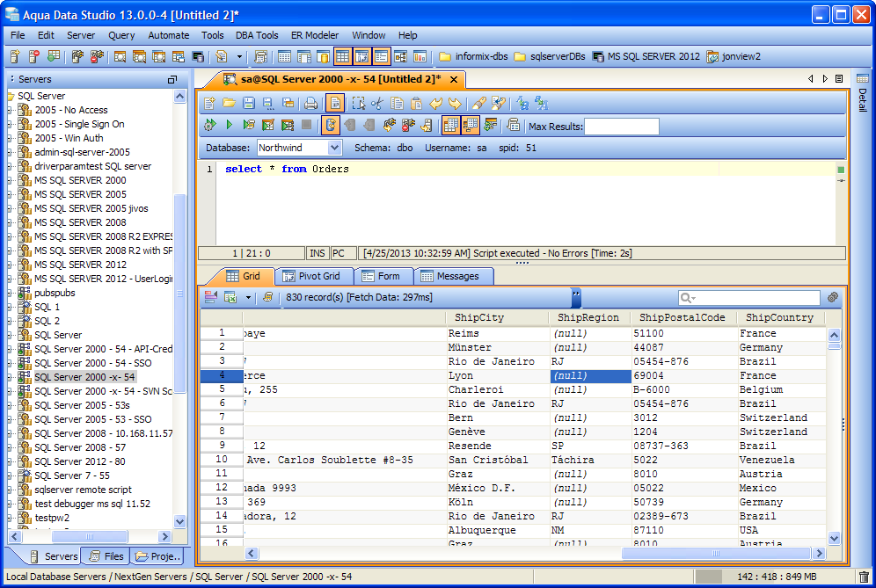Click the grid search filter field
Screen dimensions: 876x588
tap(748, 298)
